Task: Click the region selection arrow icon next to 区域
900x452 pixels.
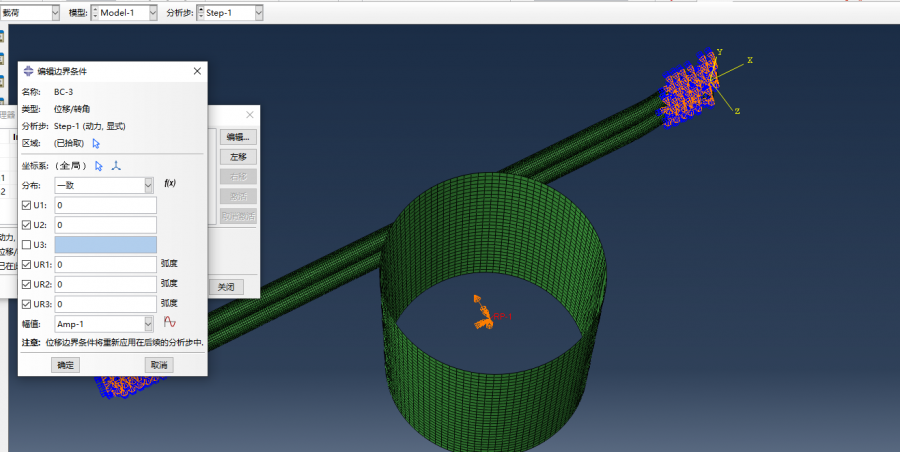Action: tap(97, 143)
